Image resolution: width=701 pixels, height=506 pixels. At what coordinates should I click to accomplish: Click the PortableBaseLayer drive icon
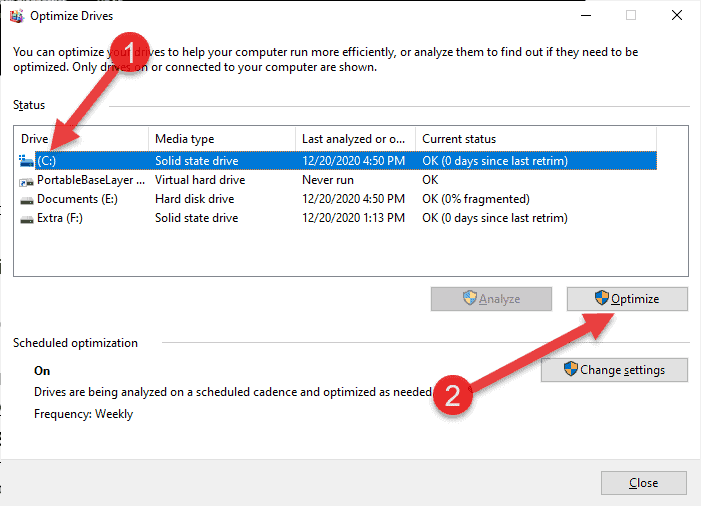point(26,181)
